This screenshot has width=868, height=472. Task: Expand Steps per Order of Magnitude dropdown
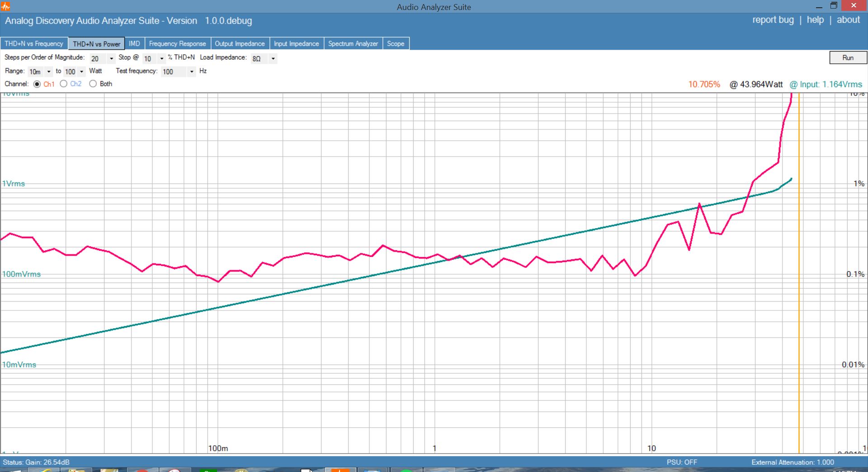(111, 58)
